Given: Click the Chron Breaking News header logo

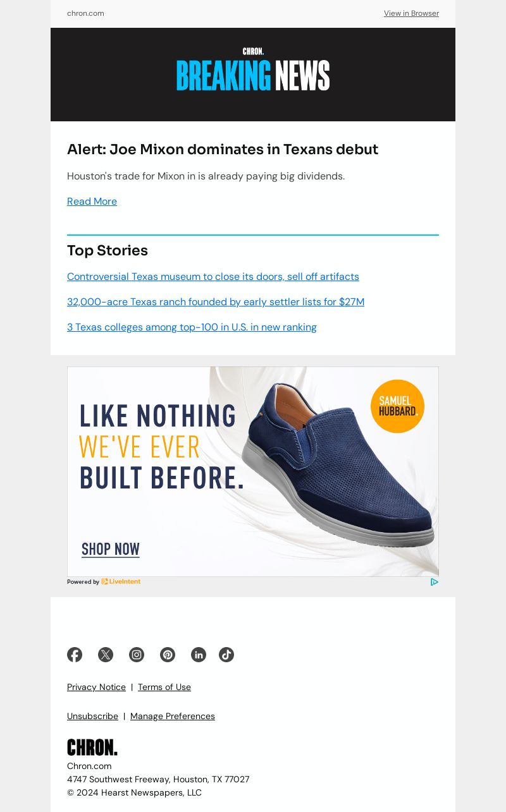Looking at the screenshot, I should point(253,70).
